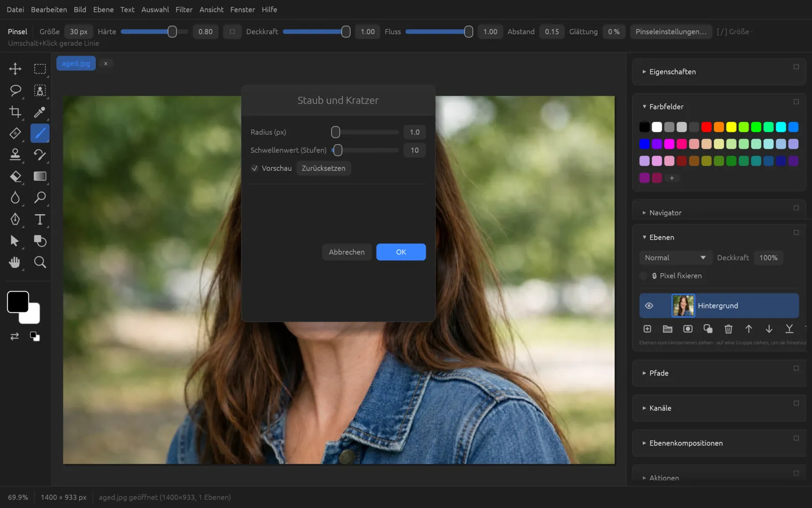The image size is (812, 508).
Task: Open the Normal blend mode dropdown
Action: [x=675, y=258]
